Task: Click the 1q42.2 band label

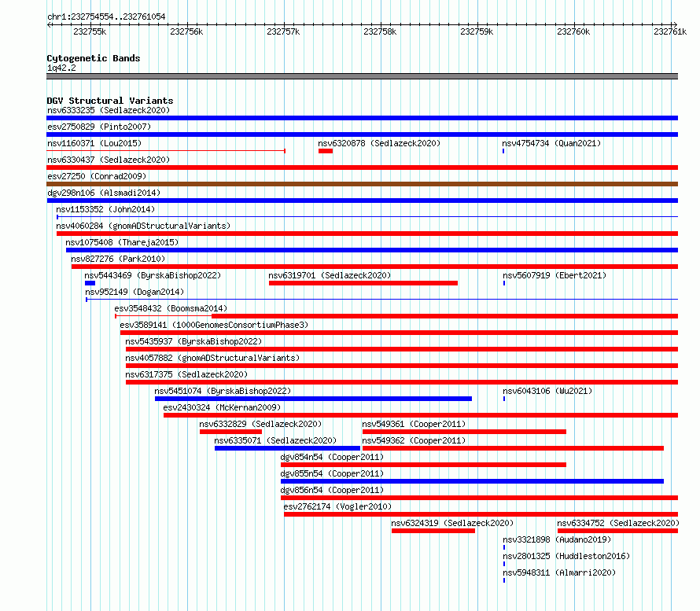Action: click(61, 68)
